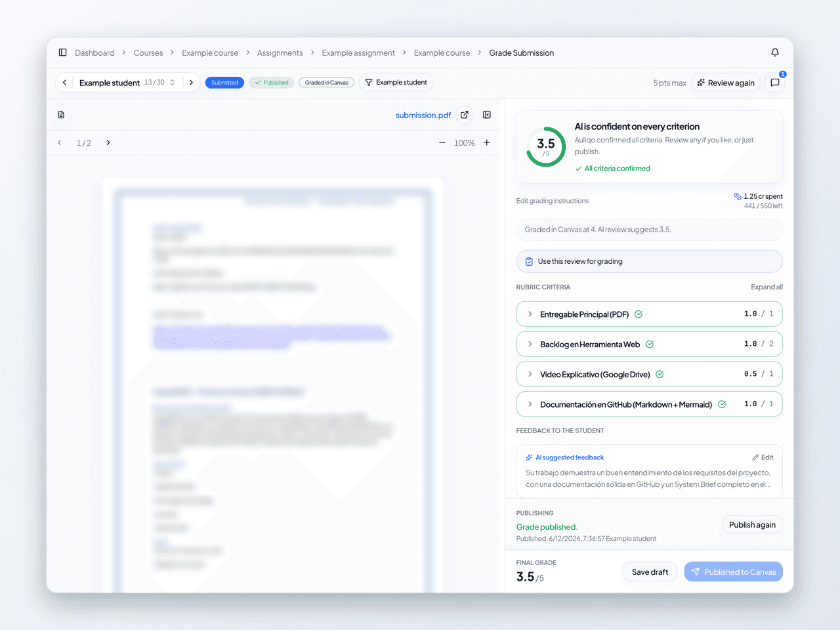840x630 pixels.
Task: Click confirmed check on Entregable Principal
Action: pyautogui.click(x=639, y=314)
